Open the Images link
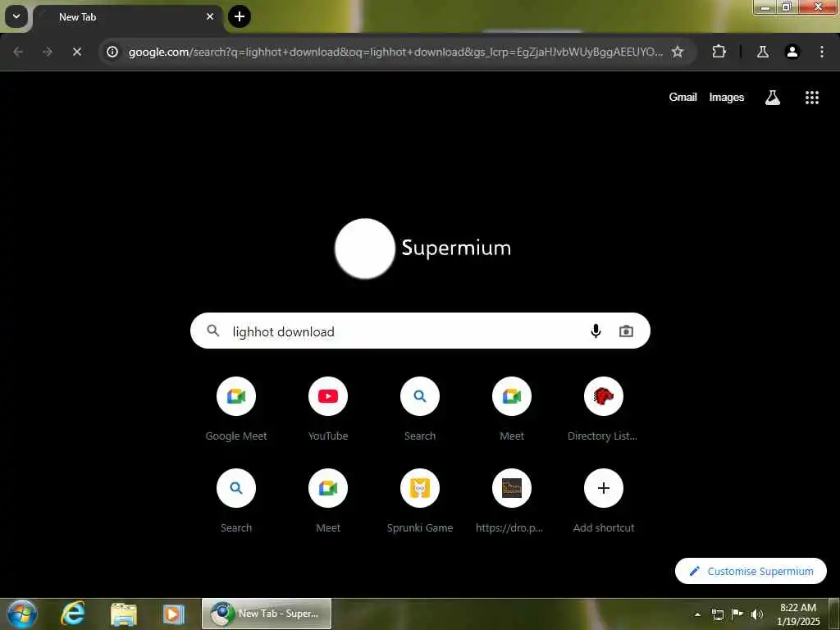The image size is (840, 630). click(x=727, y=97)
